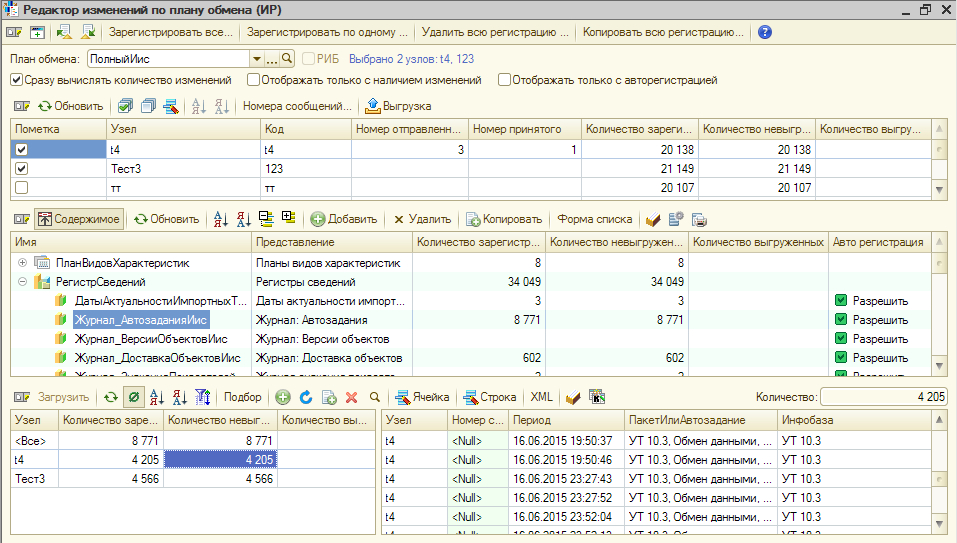Screen dimensions: 957x543
Task: Open Форма списка
Action: point(594,219)
